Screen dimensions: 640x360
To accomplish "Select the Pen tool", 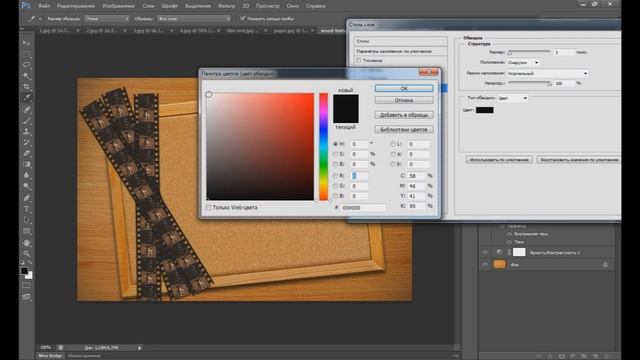I will [27, 198].
